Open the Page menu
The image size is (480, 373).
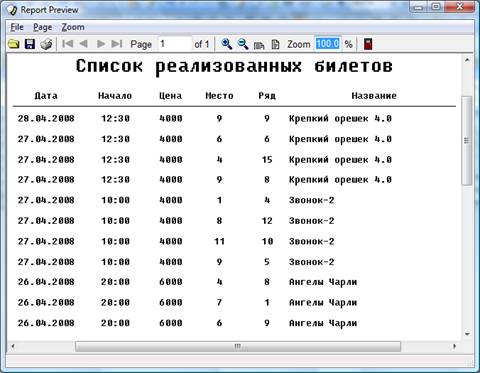click(42, 27)
